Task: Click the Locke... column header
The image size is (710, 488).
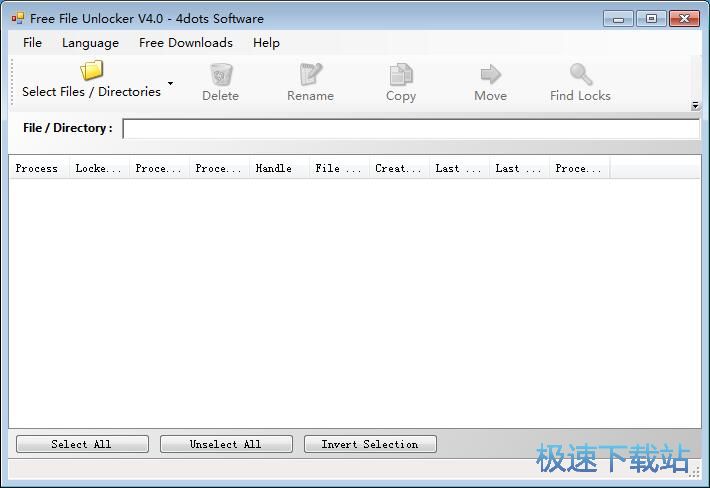Action: pos(99,168)
